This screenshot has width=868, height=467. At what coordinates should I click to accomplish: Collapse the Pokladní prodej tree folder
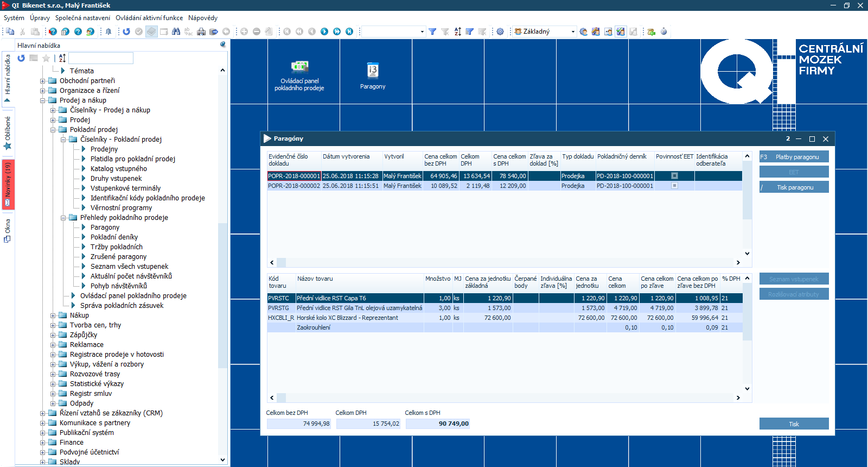tap(53, 130)
